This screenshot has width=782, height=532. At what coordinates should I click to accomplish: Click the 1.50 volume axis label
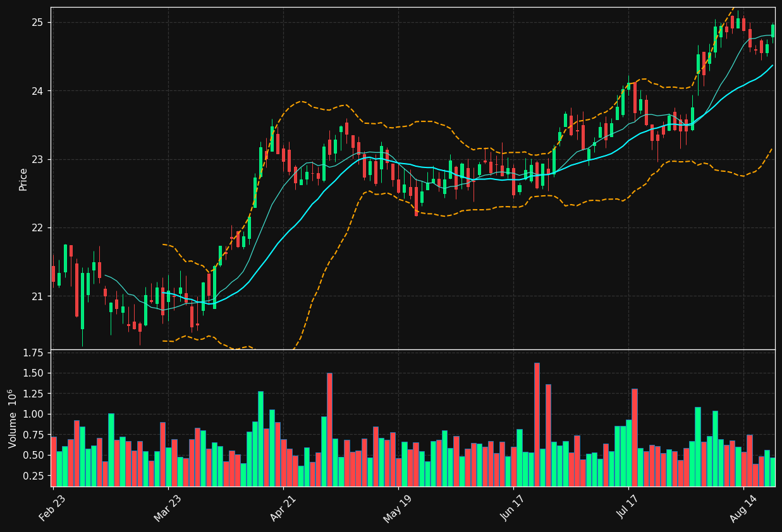tap(32, 373)
